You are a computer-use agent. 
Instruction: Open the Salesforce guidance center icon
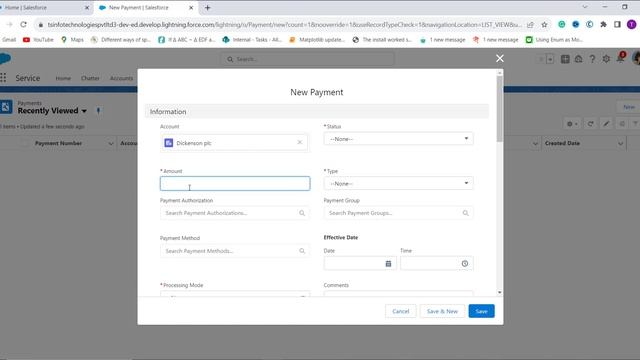(x=578, y=59)
